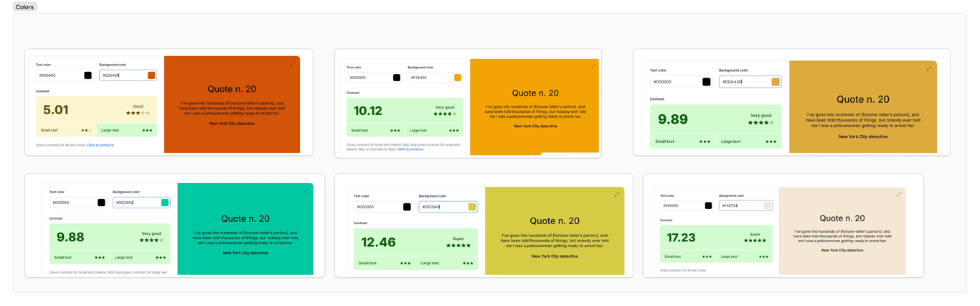Click the 10.12 contrast score
This screenshot has height=306, width=980.
click(x=368, y=111)
